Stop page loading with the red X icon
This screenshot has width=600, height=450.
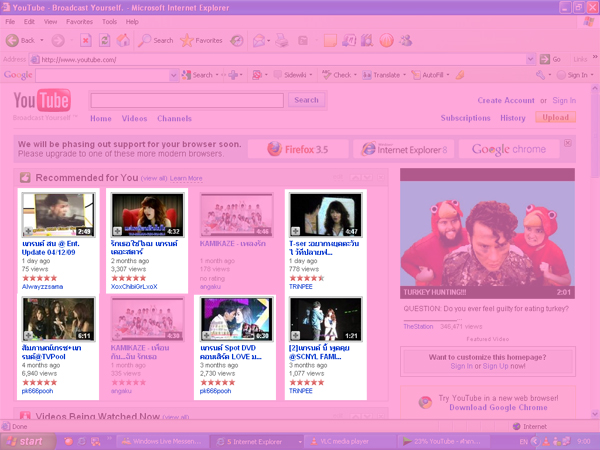coord(86,41)
